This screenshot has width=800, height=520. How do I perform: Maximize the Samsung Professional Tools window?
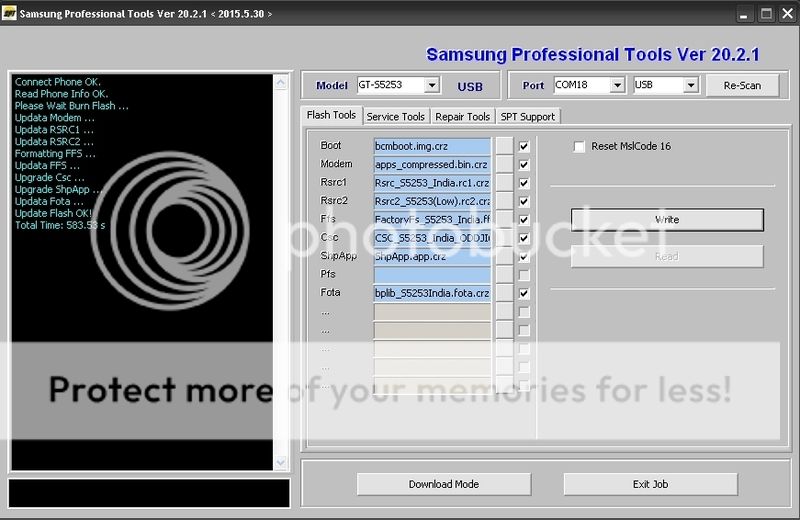point(766,14)
